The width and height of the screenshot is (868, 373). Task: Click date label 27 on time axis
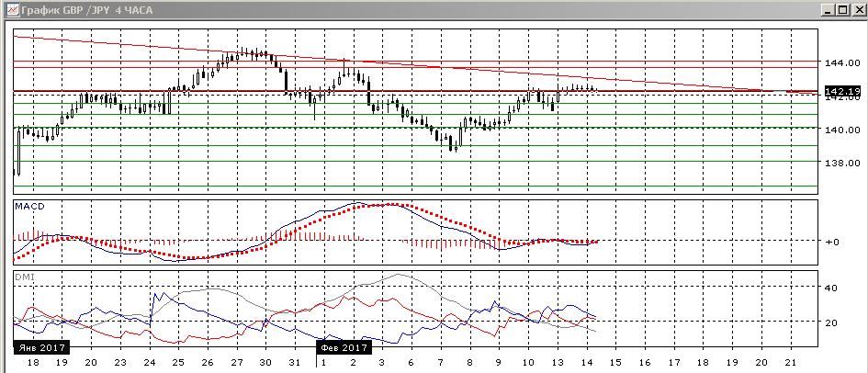pyautogui.click(x=236, y=363)
